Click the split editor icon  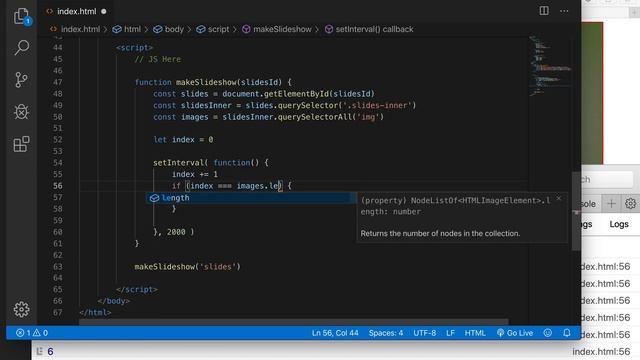click(544, 11)
